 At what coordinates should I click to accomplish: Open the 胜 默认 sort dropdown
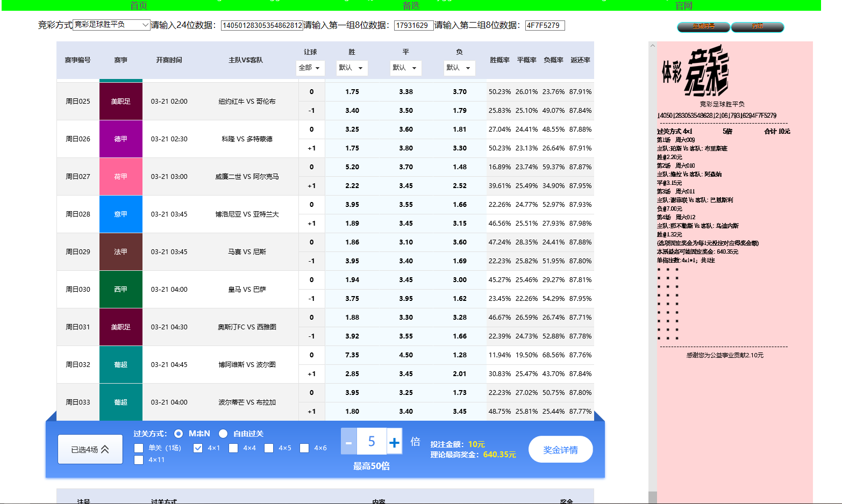[x=352, y=68]
